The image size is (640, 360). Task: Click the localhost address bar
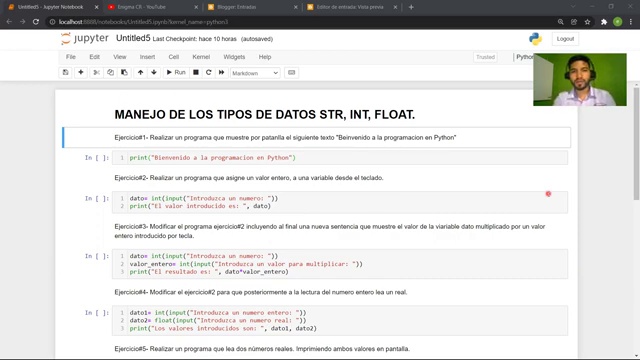coord(302,22)
